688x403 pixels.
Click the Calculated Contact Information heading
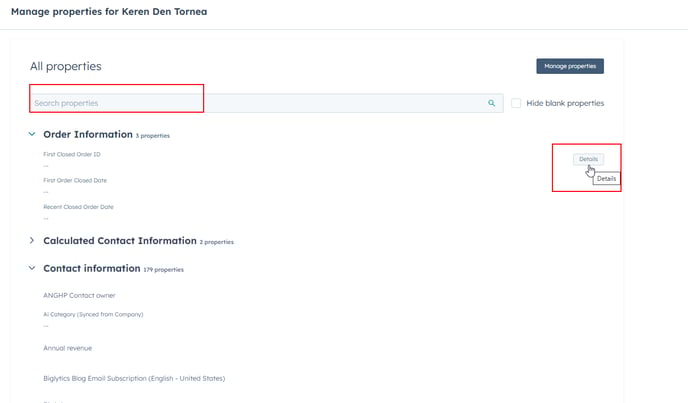tap(120, 241)
